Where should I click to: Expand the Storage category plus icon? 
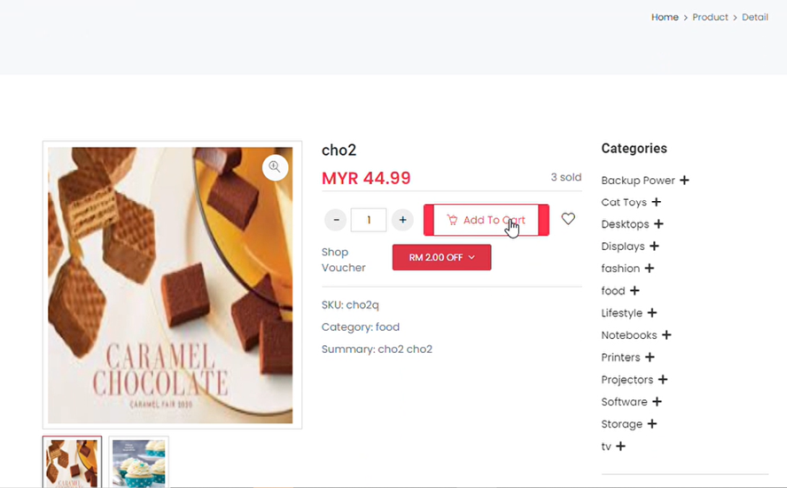(652, 424)
